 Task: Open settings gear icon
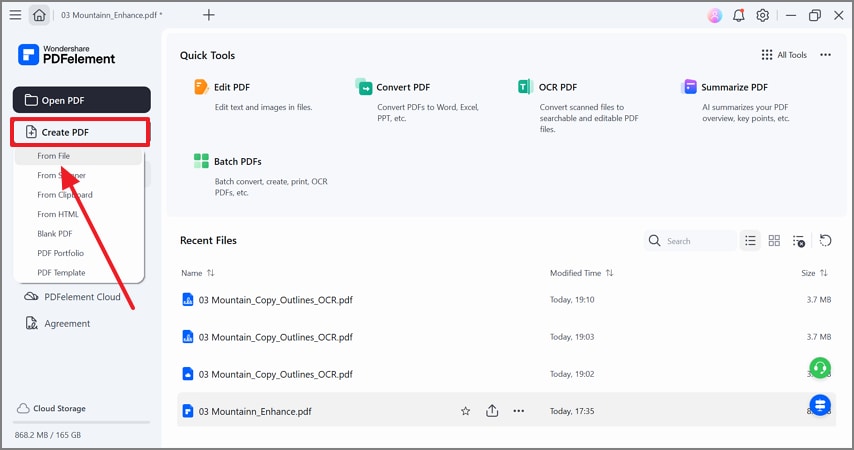(x=762, y=15)
